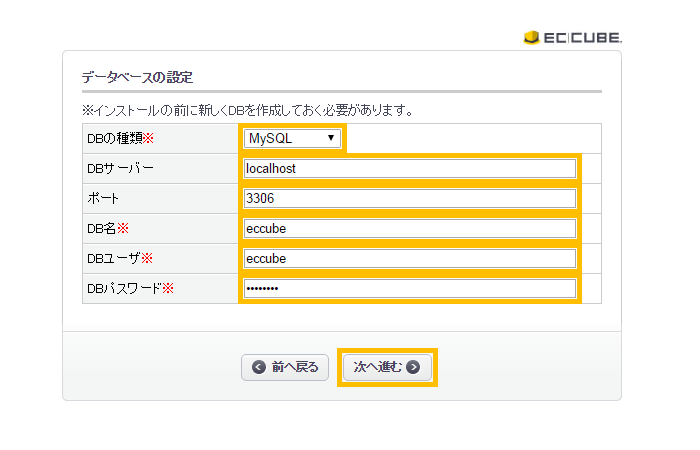Open the DBの種類 MySQL dropdown
This screenshot has height=450, width=700.
pos(292,138)
